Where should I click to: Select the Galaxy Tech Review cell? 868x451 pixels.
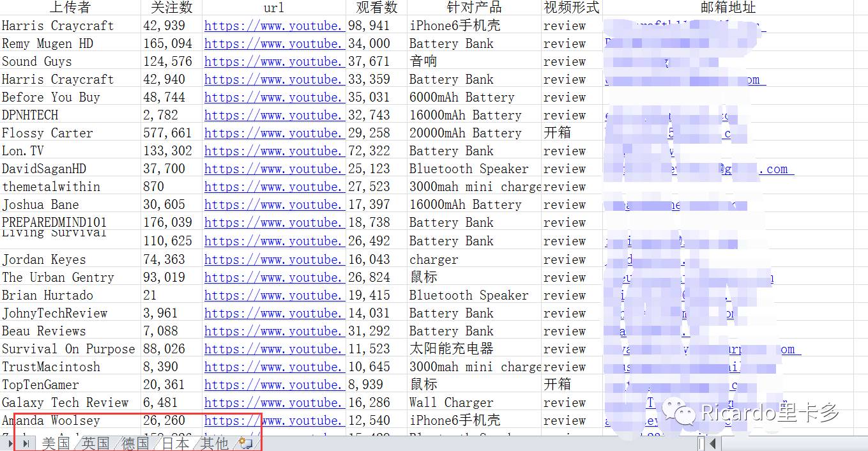[x=70, y=402]
